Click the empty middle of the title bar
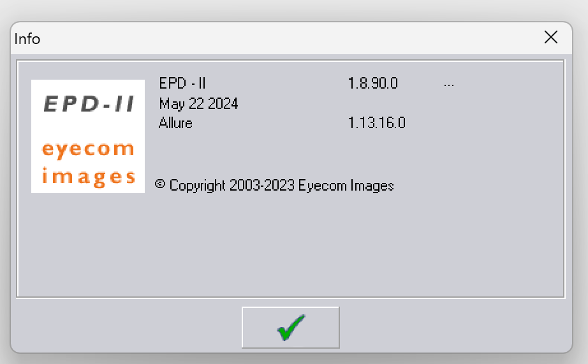This screenshot has height=364, width=588. [287, 38]
